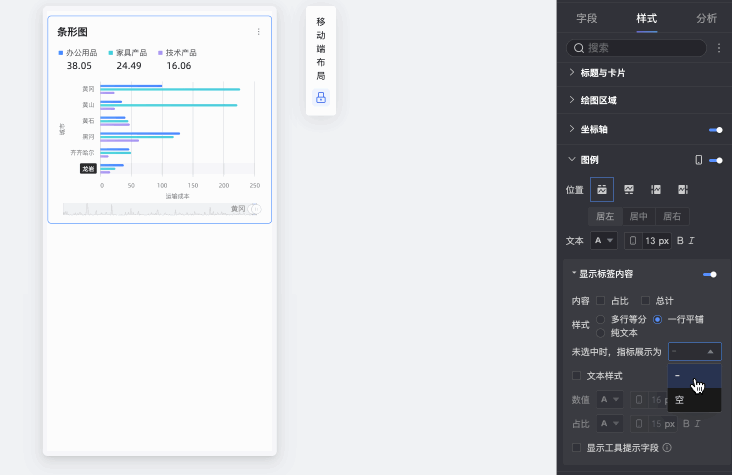Align legend with 居左
This screenshot has width=732, height=475.
pos(605,216)
